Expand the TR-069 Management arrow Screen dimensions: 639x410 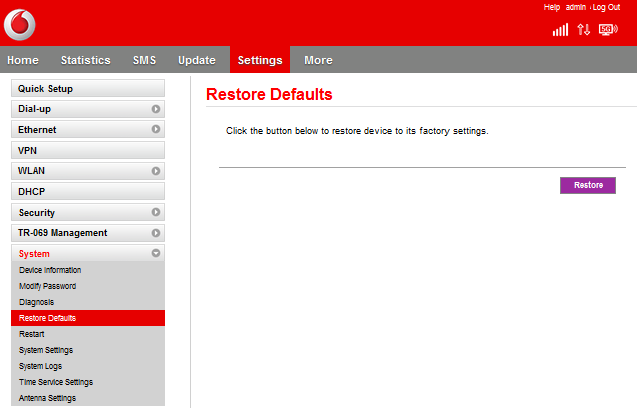[156, 233]
